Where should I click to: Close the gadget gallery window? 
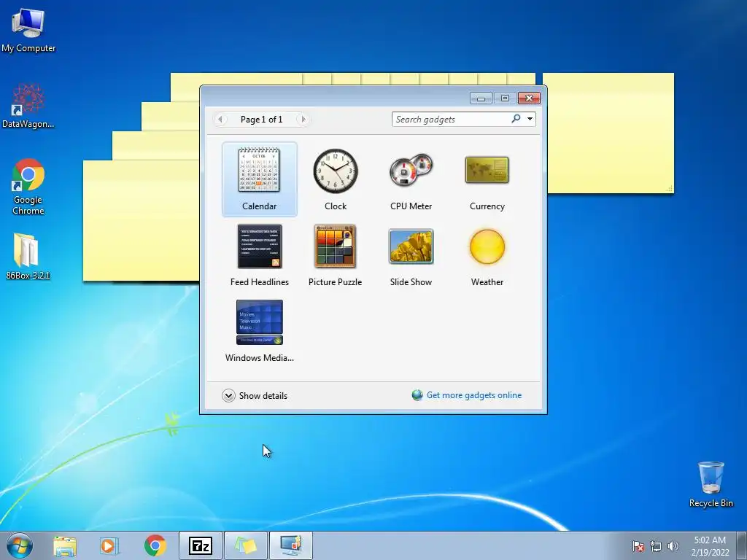coord(529,98)
